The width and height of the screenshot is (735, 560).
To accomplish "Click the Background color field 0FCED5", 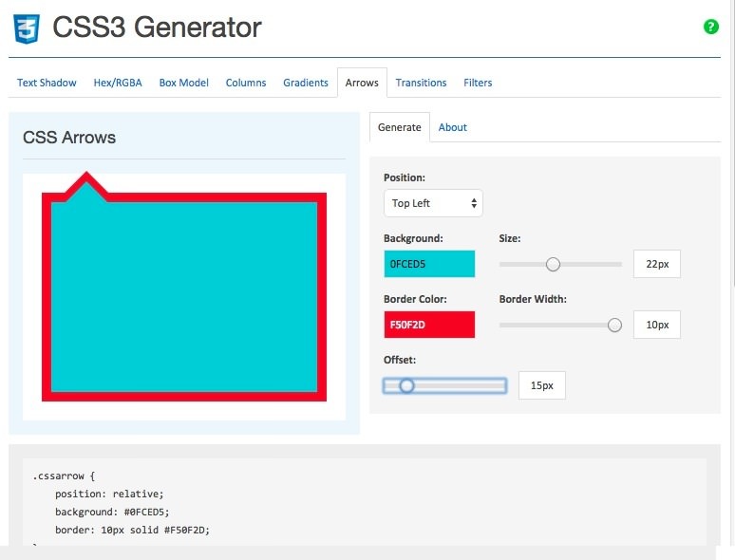I will point(429,264).
